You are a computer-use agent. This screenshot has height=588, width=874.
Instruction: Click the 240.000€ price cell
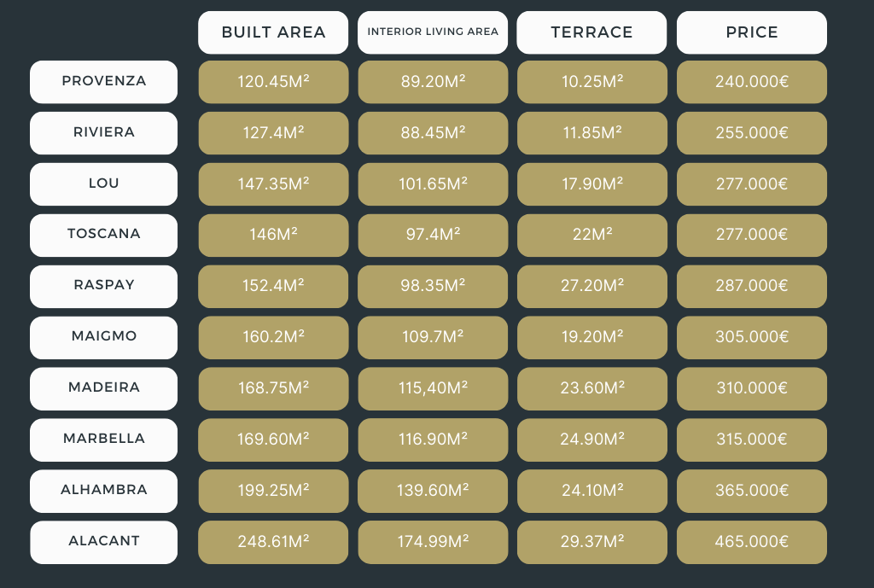pyautogui.click(x=752, y=82)
